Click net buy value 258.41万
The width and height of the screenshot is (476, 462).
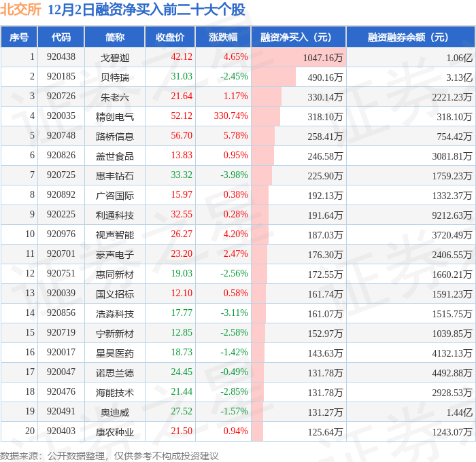pos(325,137)
